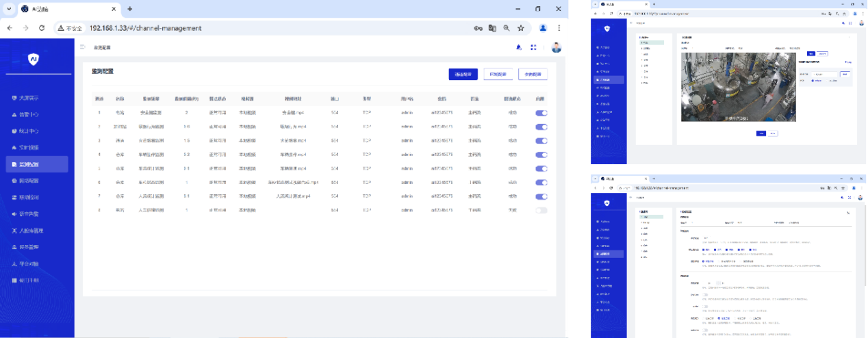Disable the toggle for channel 1 安全帽 row
Image resolution: width=868 pixels, height=338 pixels.
tap(541, 113)
